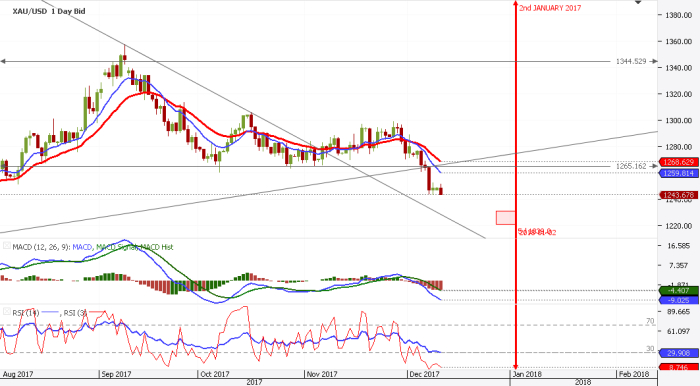The height and width of the screenshot is (386, 700).
Task: Click the 1243.678 current price tag
Action: (x=679, y=195)
